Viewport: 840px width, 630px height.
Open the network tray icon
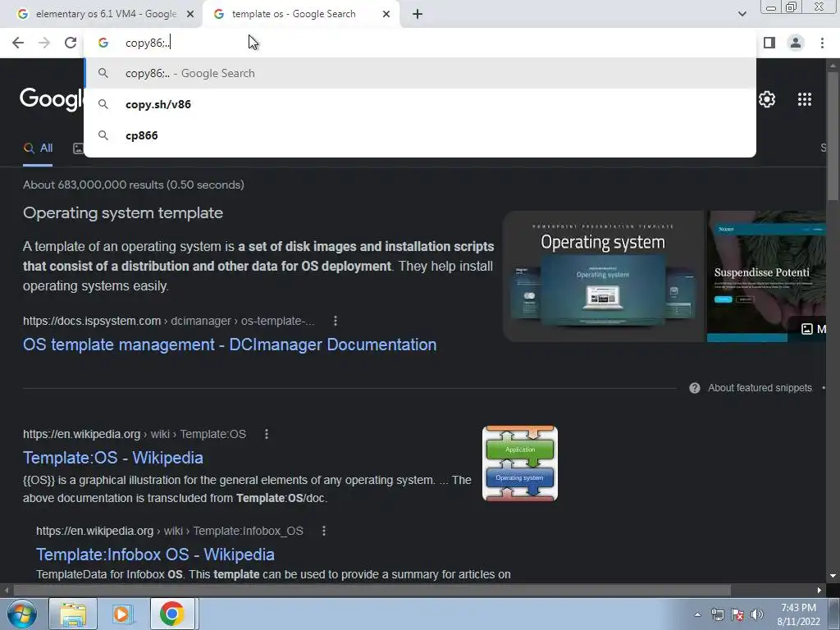click(717, 614)
